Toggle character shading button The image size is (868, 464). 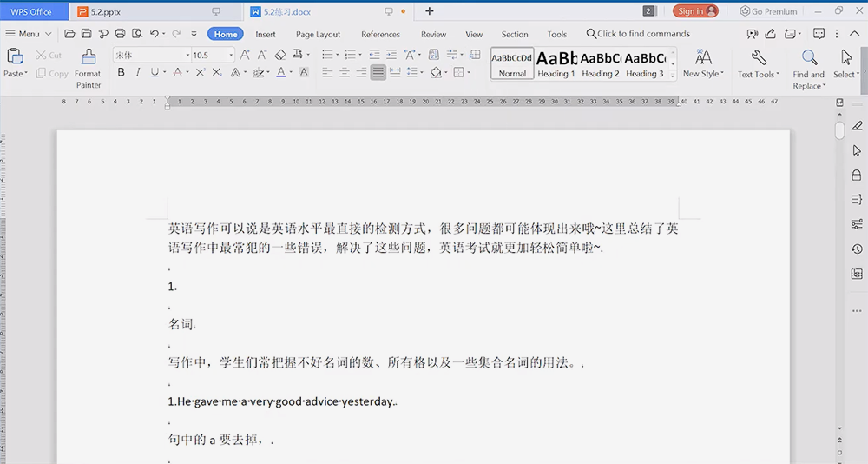pos(304,72)
